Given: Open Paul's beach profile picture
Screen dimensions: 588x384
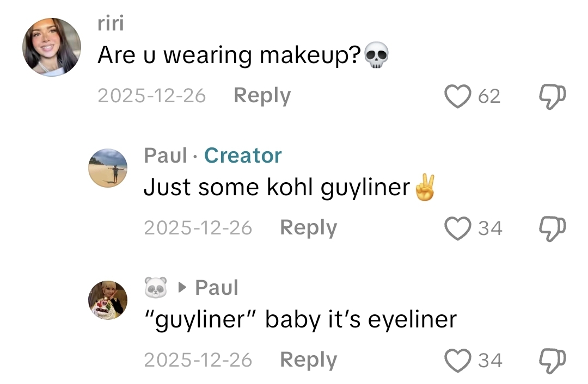Looking at the screenshot, I should (108, 168).
